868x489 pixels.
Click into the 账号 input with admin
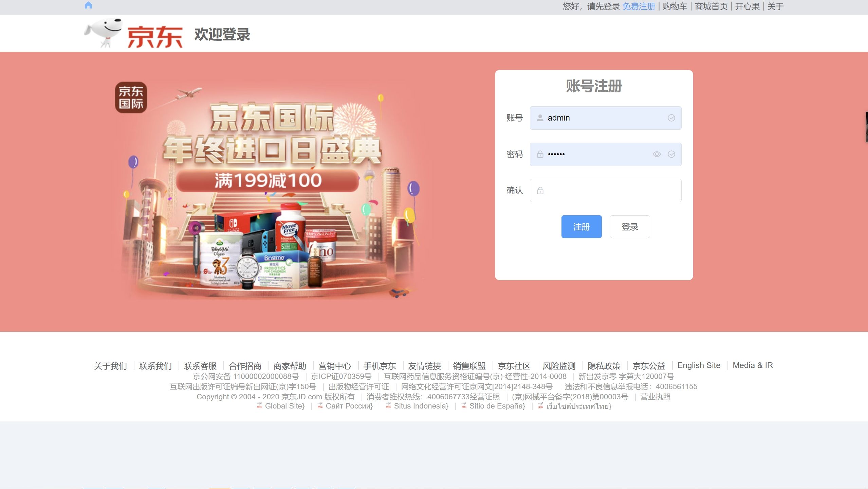pyautogui.click(x=605, y=118)
